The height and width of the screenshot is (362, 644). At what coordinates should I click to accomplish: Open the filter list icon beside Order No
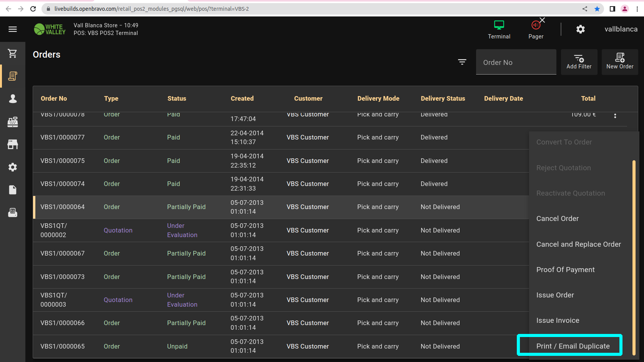462,62
